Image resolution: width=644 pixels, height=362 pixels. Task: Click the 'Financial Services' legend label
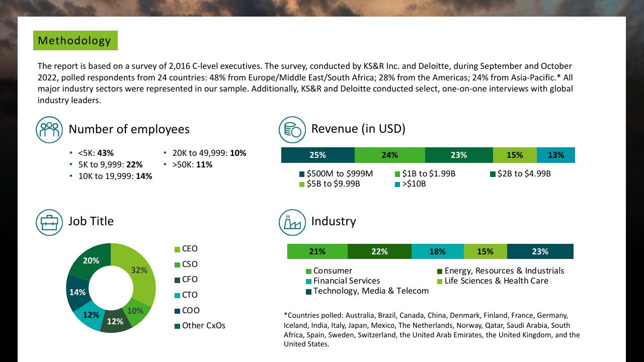pos(347,281)
